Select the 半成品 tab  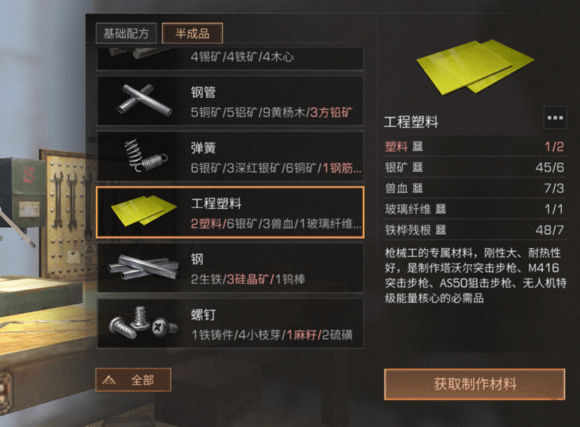coord(192,33)
